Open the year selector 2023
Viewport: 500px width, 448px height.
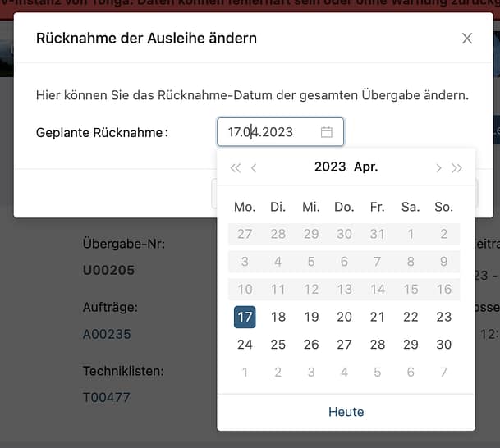pos(330,167)
